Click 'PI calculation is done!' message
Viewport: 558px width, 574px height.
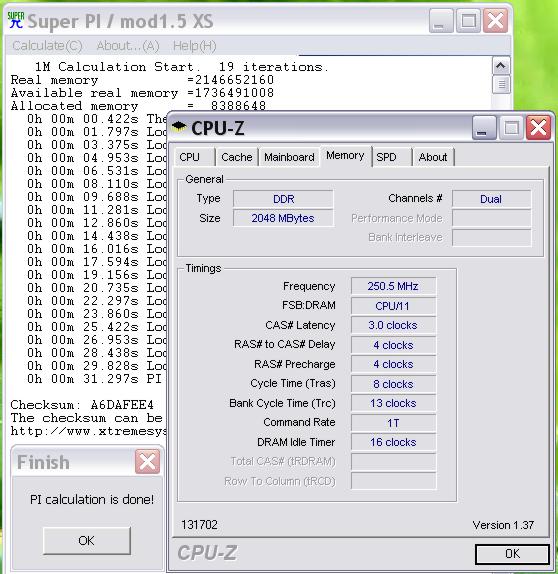92,499
